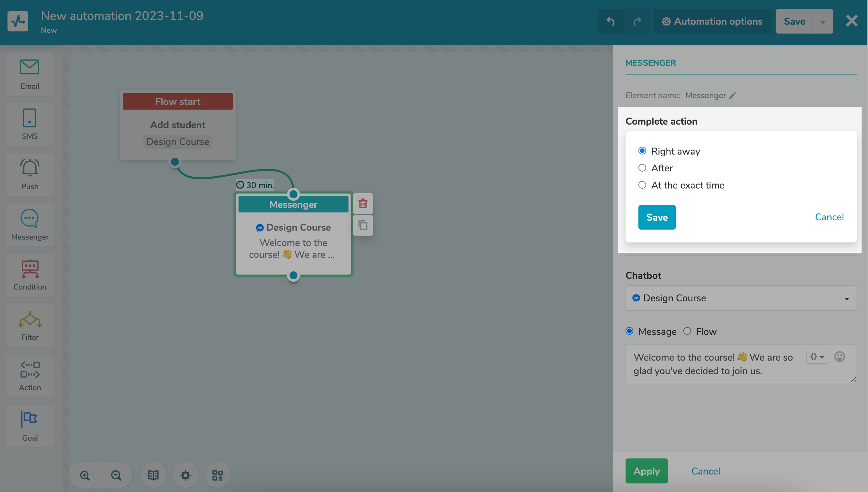Screen dimensions: 868x492
Task: Select the After radio option
Action: [642, 168]
